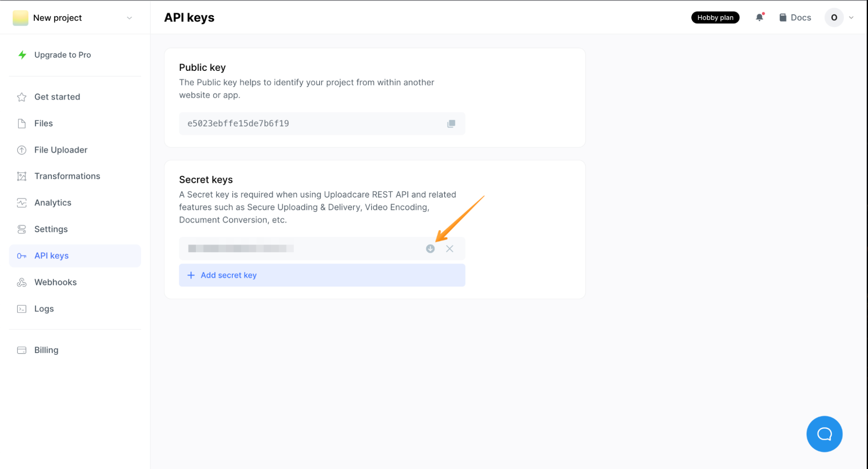The height and width of the screenshot is (469, 868).
Task: Open the Webhooks section
Action: [56, 282]
